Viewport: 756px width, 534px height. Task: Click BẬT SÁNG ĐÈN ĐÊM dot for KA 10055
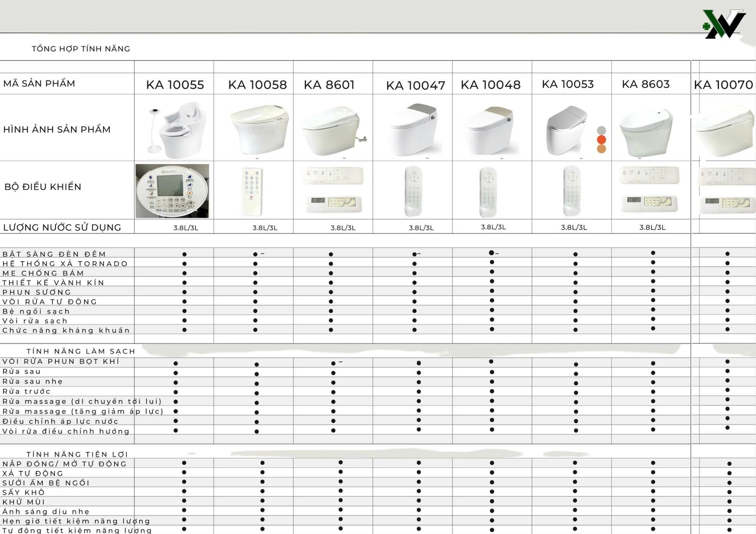pos(184,254)
